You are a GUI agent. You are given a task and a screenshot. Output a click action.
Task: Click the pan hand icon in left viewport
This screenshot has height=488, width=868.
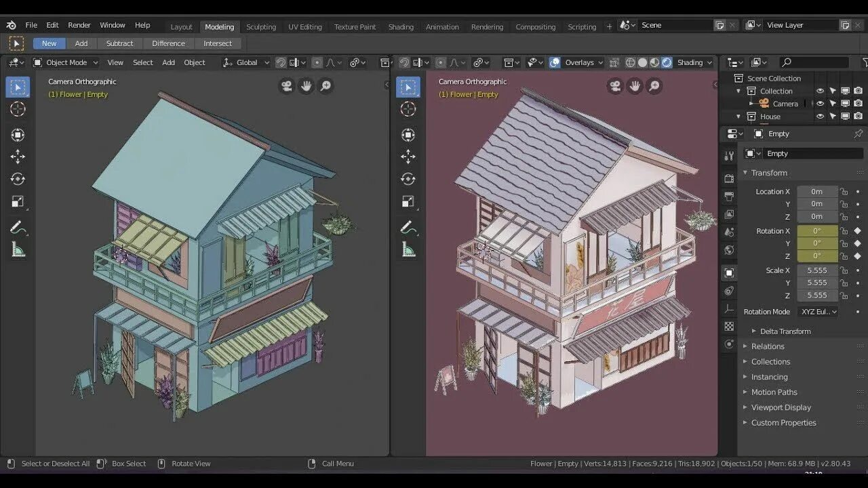pyautogui.click(x=307, y=86)
